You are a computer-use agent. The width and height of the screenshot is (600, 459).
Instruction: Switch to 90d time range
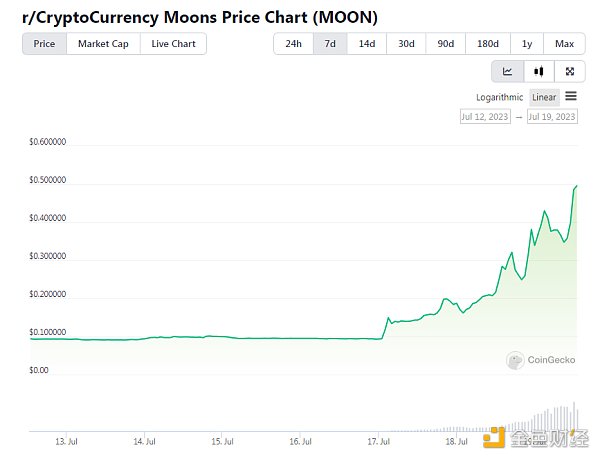pyautogui.click(x=445, y=44)
